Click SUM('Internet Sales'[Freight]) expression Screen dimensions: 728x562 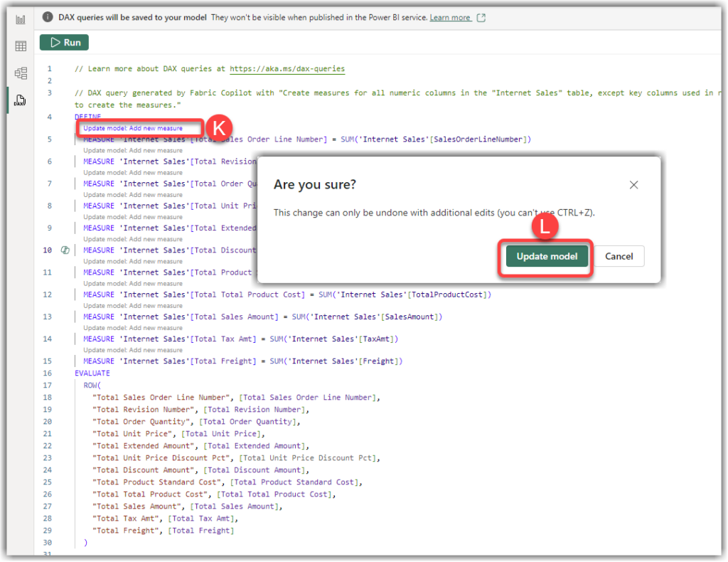click(336, 361)
